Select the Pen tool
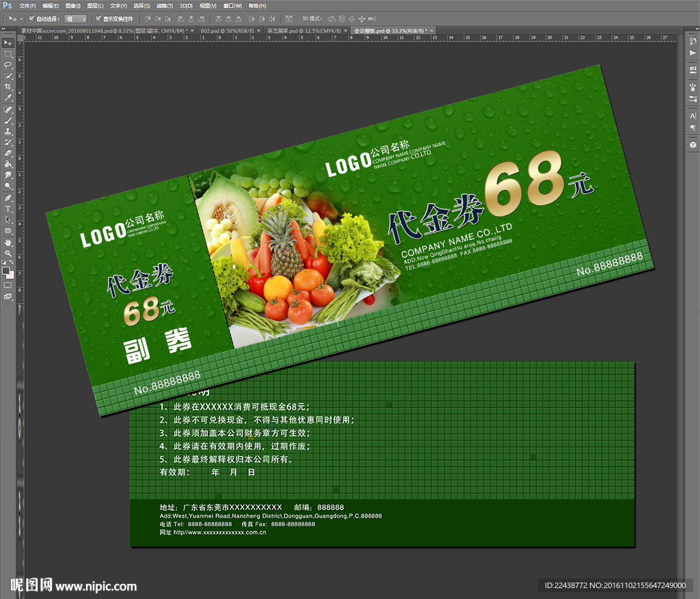The height and width of the screenshot is (599, 700). tap(8, 198)
